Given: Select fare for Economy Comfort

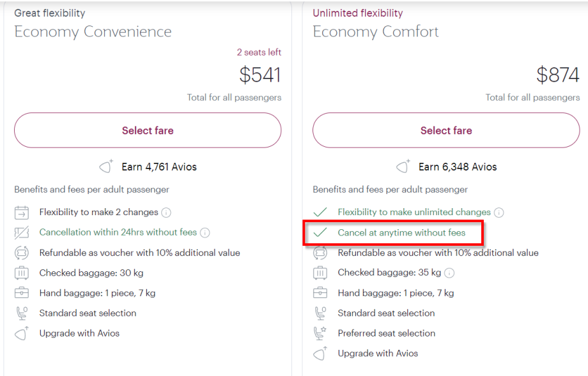Looking at the screenshot, I should 445,130.
